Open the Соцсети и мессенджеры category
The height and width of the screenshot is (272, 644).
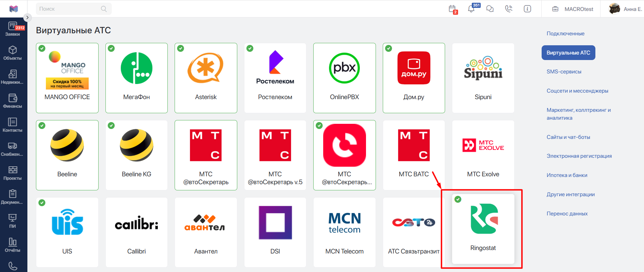(x=578, y=91)
